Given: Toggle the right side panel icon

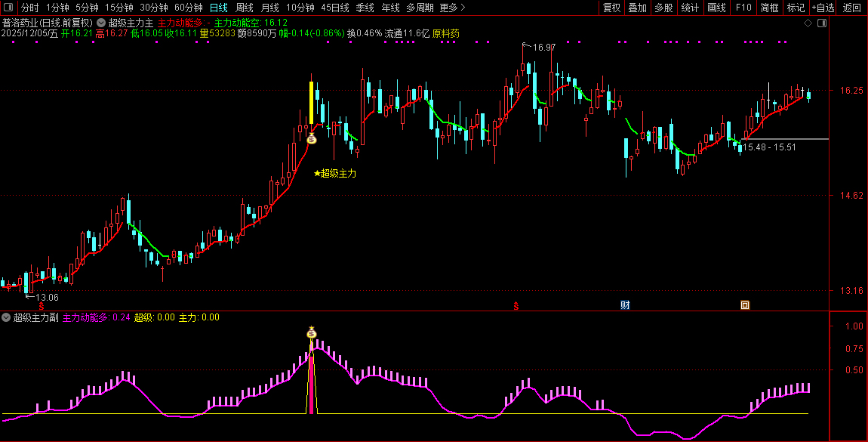Looking at the screenshot, I should pos(822,23).
